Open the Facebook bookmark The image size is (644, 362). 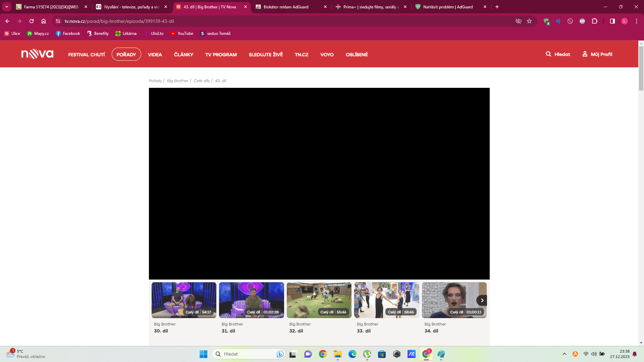click(68, 33)
